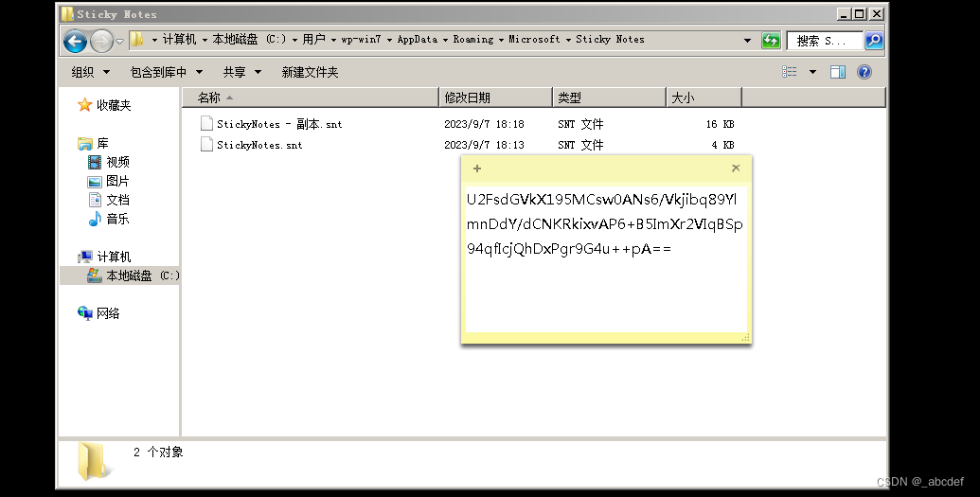The width and height of the screenshot is (980, 497).
Task: Add new sticky note with plus
Action: tap(477, 169)
